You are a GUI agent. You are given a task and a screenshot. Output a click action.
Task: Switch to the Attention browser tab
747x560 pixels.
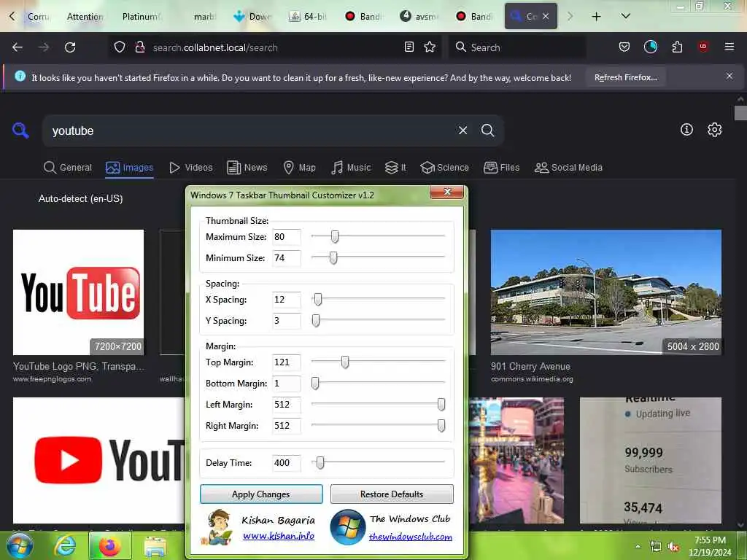(85, 17)
